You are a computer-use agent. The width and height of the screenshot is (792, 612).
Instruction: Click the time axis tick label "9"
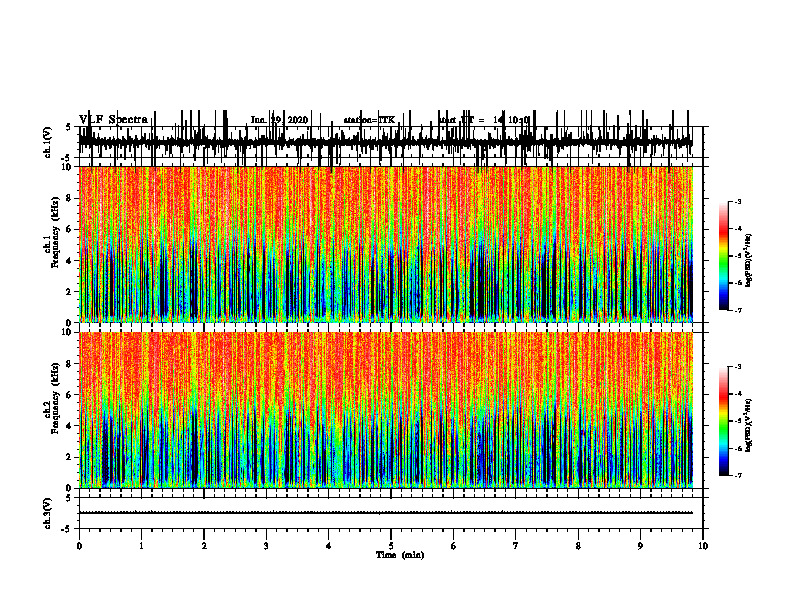coord(640,546)
